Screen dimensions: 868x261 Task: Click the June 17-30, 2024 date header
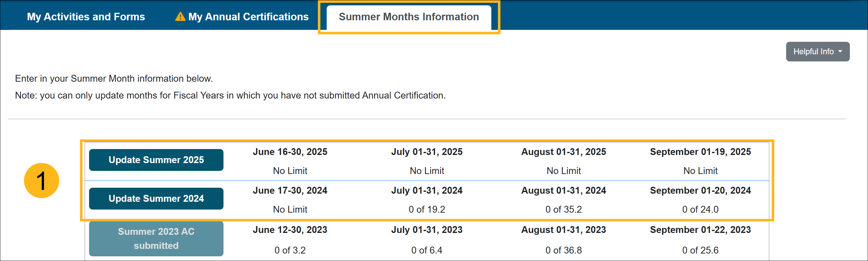click(290, 190)
